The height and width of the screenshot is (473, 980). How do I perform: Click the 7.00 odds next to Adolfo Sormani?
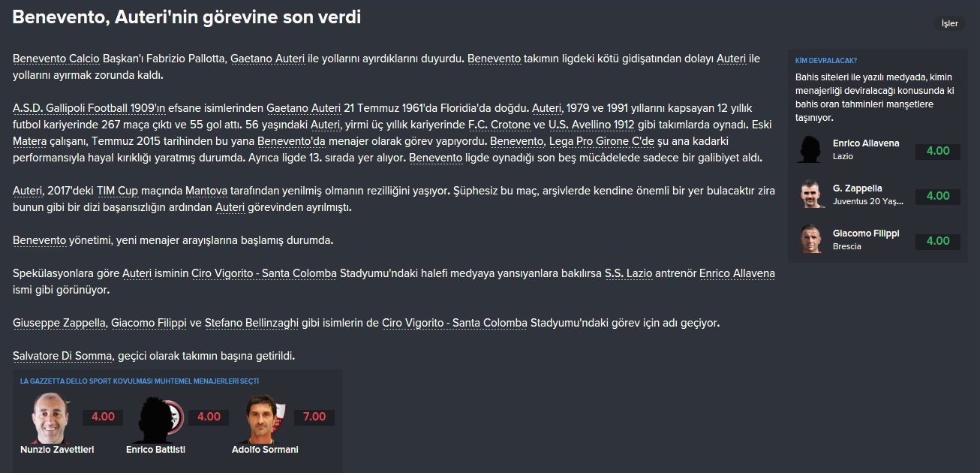click(314, 417)
